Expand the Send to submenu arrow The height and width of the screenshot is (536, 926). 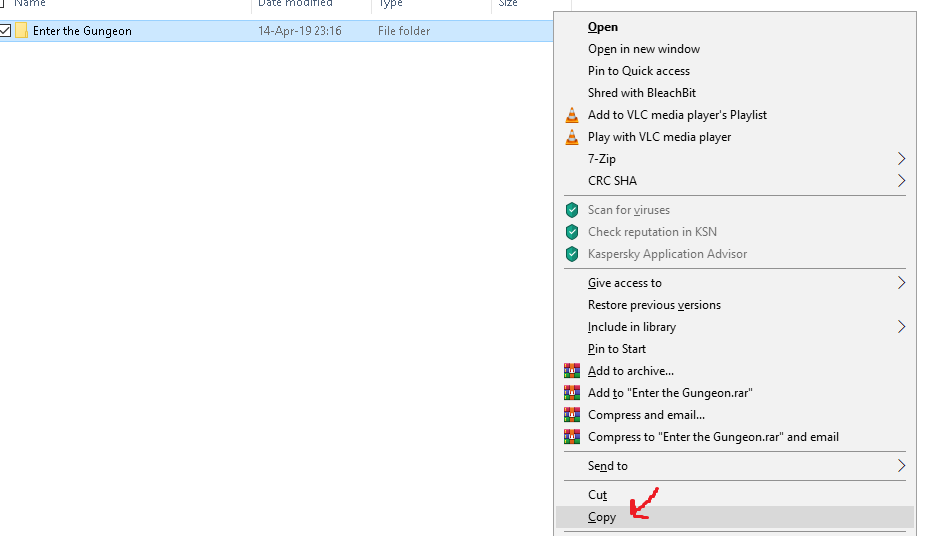click(x=901, y=466)
